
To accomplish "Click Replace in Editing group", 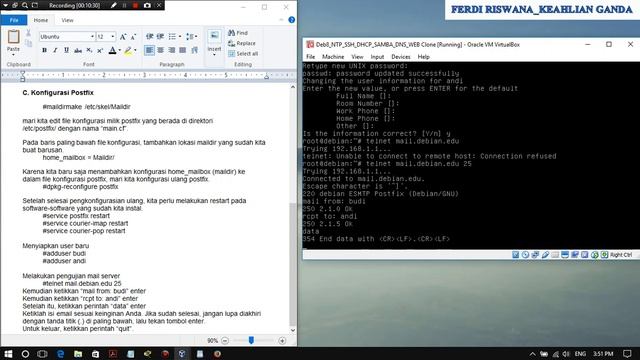I will (x=242, y=43).
